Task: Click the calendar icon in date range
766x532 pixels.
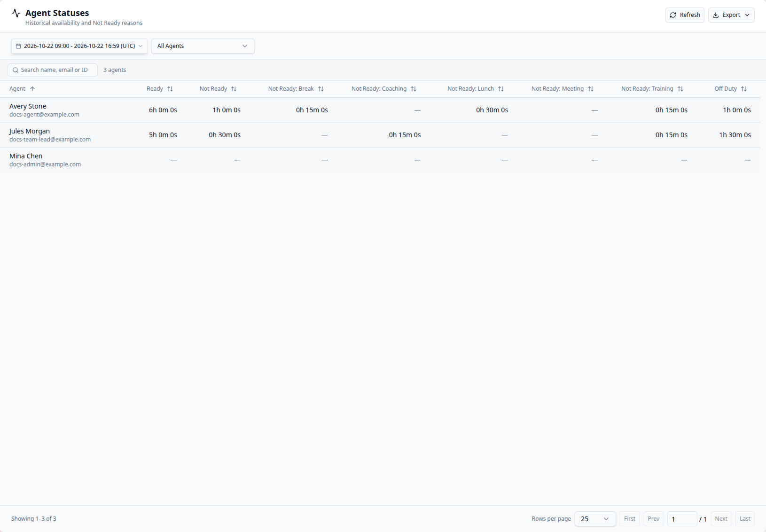Action: 18,46
